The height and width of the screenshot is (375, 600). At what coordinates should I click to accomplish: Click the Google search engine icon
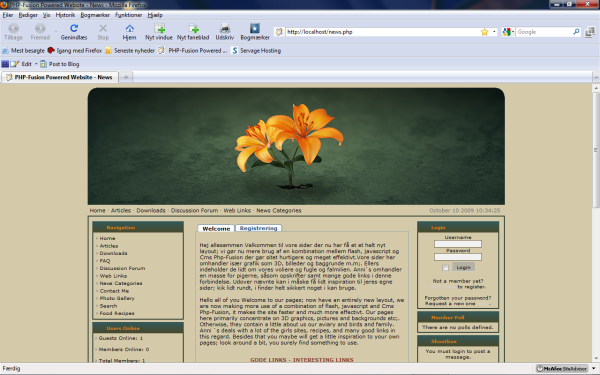[x=507, y=32]
